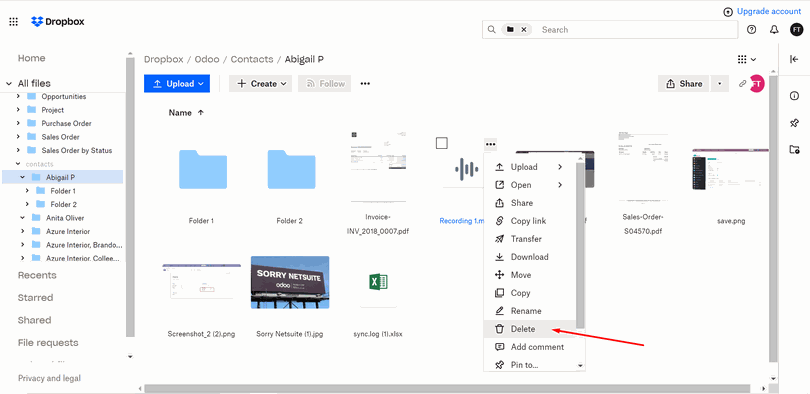Image resolution: width=810 pixels, height=394 pixels.
Task: Open the sync.log Excel file icon
Action: tap(378, 282)
